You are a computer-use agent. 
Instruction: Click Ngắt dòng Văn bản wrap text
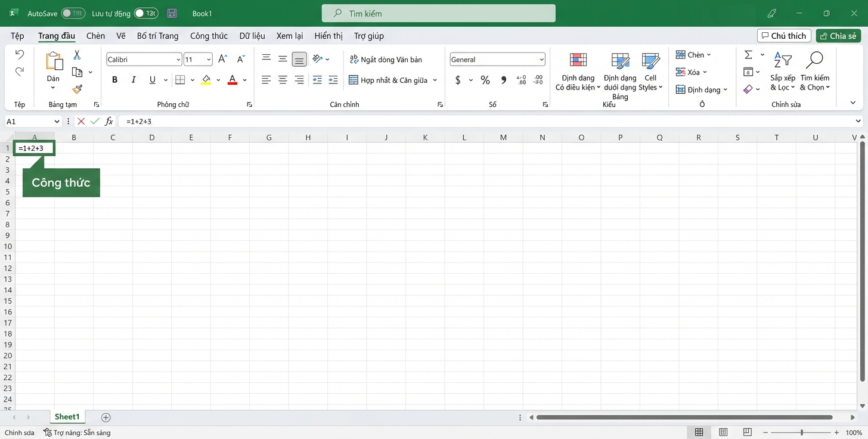pyautogui.click(x=386, y=60)
